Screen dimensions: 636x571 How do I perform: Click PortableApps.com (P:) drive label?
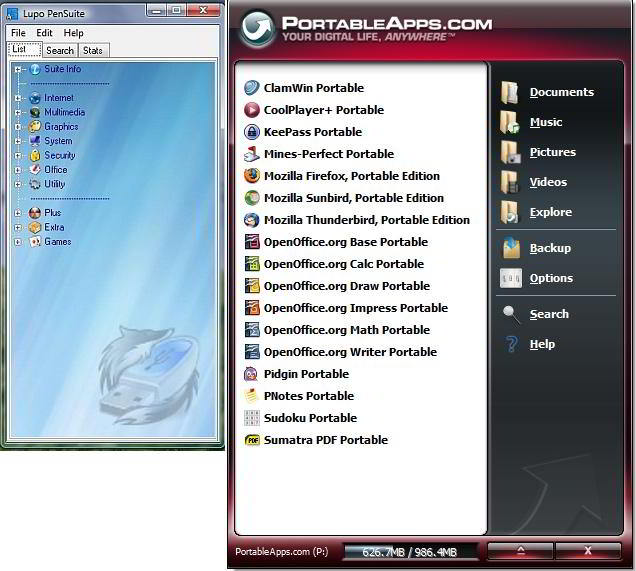tap(281, 552)
